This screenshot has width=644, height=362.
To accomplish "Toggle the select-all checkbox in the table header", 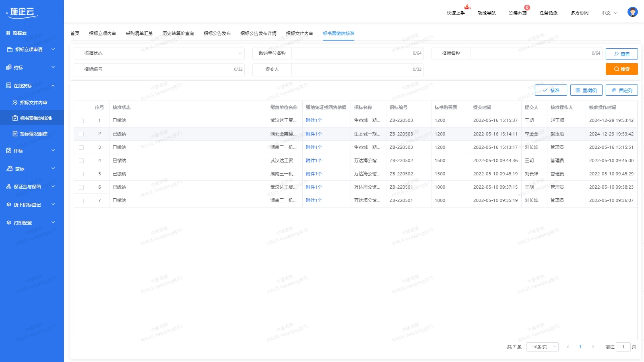I will [82, 107].
